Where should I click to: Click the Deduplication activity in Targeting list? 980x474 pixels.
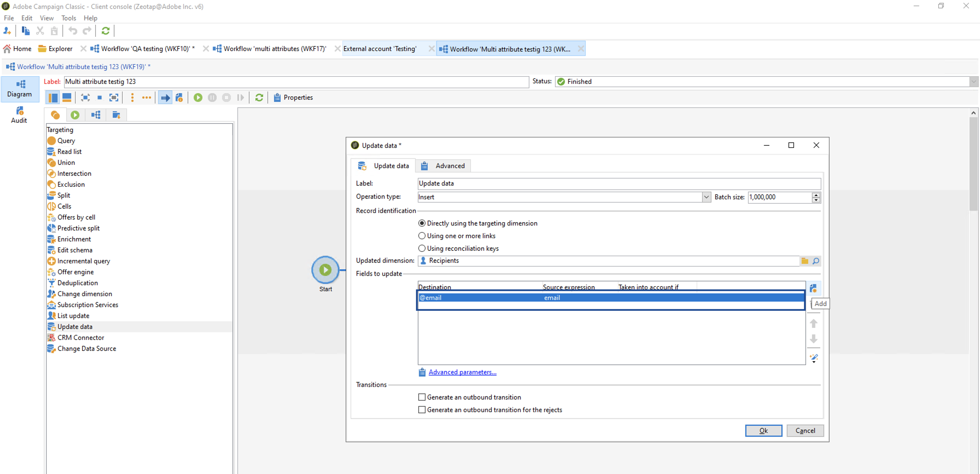click(x=78, y=283)
